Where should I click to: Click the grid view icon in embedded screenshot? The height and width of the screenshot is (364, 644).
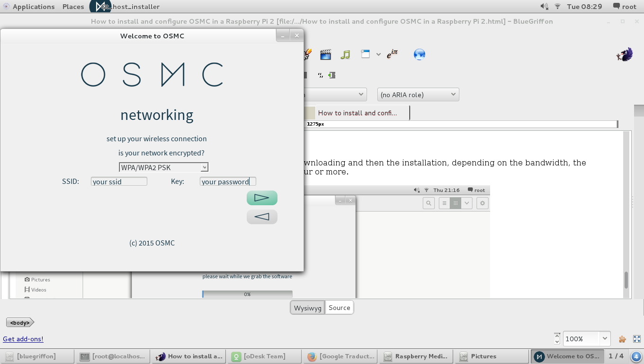click(456, 203)
